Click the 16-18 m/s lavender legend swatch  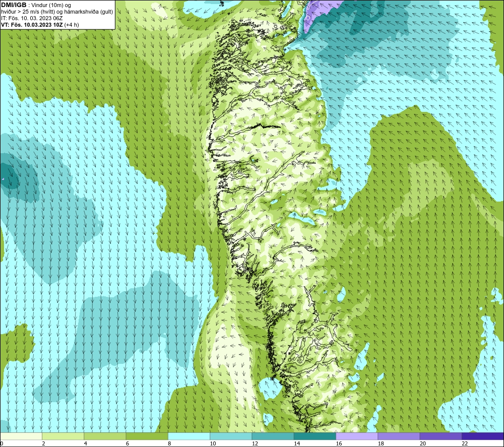point(357,436)
